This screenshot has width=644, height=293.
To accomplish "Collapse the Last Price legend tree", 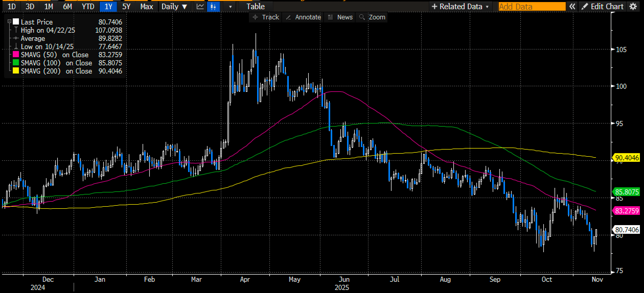I will pyautogui.click(x=9, y=22).
